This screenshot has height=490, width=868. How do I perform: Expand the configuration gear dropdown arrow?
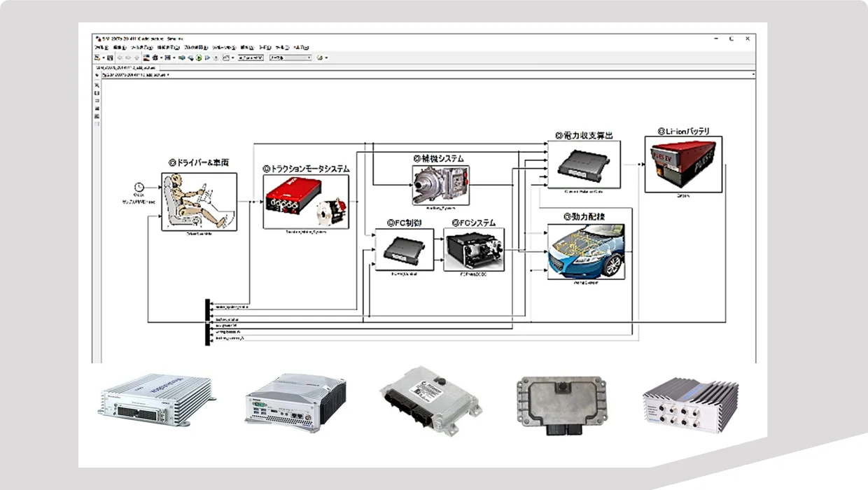(161, 57)
